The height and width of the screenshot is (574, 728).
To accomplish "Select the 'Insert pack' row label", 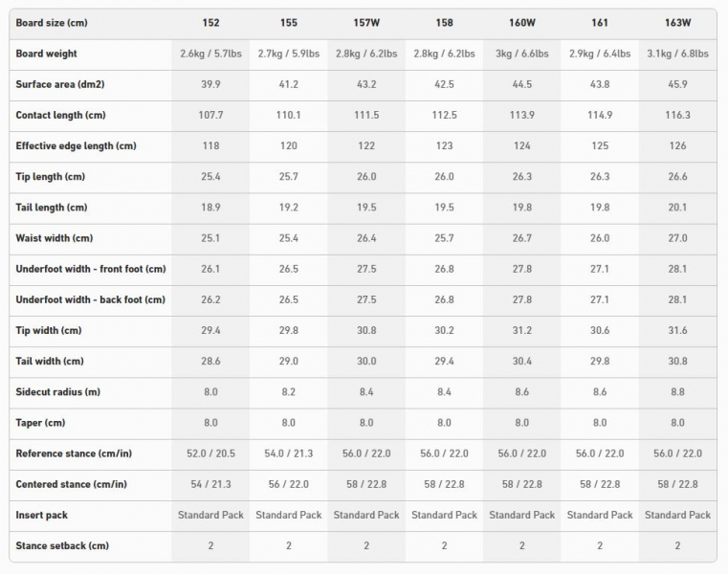I will click(x=42, y=516).
